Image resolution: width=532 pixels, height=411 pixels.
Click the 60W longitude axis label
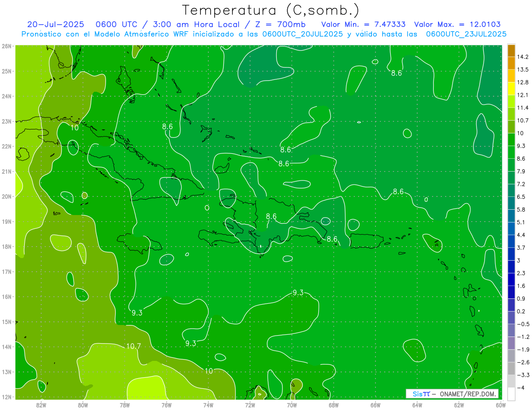coord(501,404)
